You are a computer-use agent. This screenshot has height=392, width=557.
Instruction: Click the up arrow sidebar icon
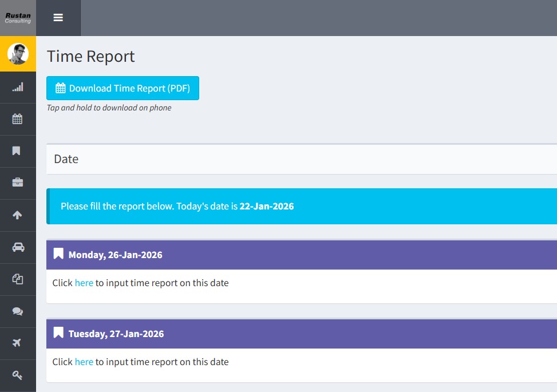tap(17, 215)
